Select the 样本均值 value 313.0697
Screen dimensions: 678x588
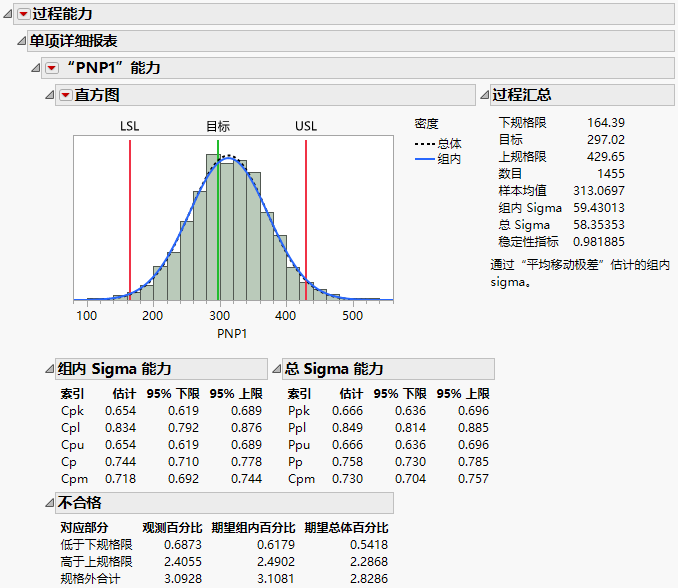pyautogui.click(x=599, y=191)
